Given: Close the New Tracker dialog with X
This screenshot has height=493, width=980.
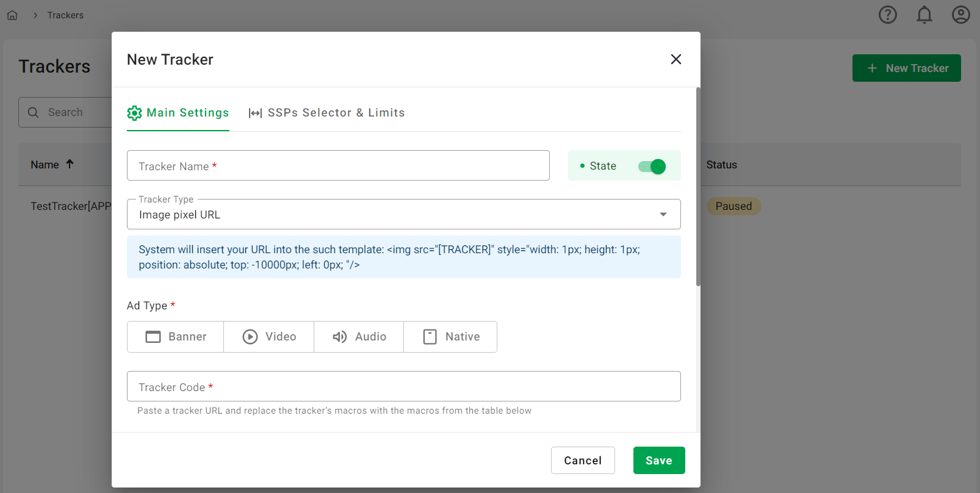Looking at the screenshot, I should 676,59.
